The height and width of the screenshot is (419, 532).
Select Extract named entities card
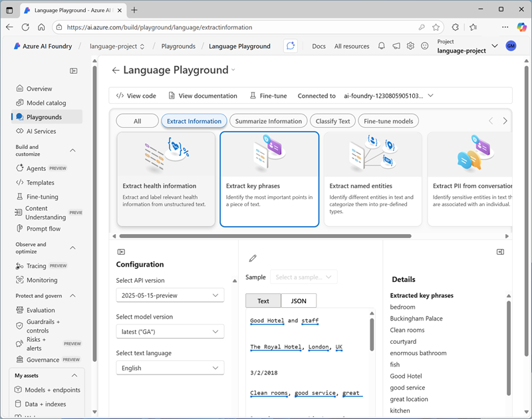click(372, 179)
